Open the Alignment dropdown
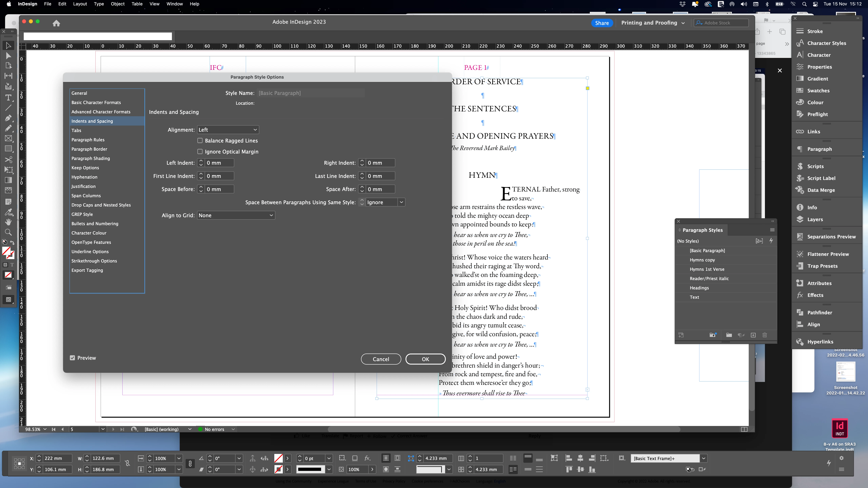This screenshot has height=488, width=868. click(228, 130)
